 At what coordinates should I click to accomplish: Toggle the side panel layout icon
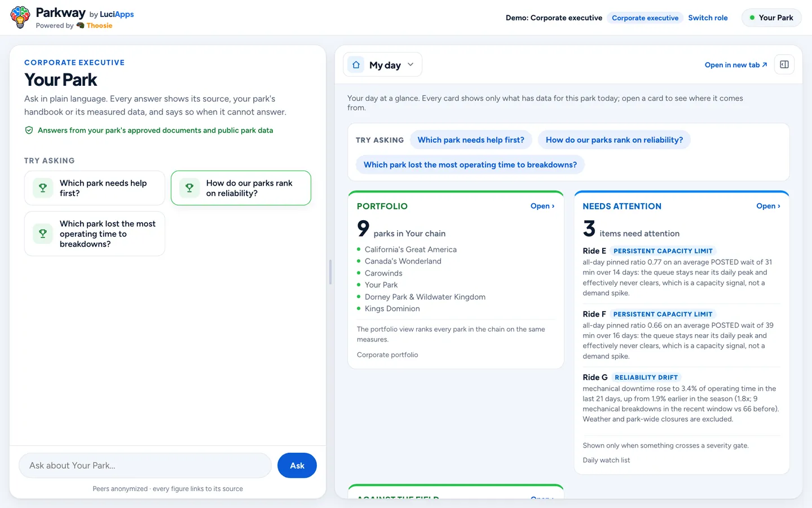784,64
